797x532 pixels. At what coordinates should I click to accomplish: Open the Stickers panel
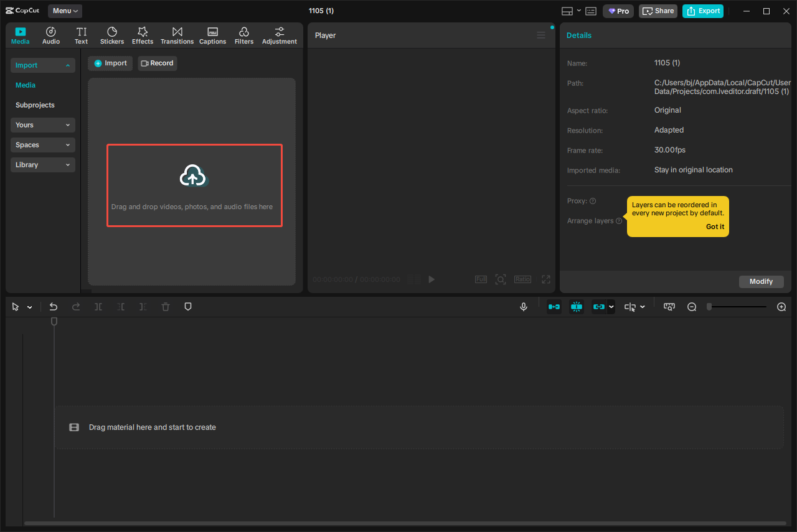point(112,35)
